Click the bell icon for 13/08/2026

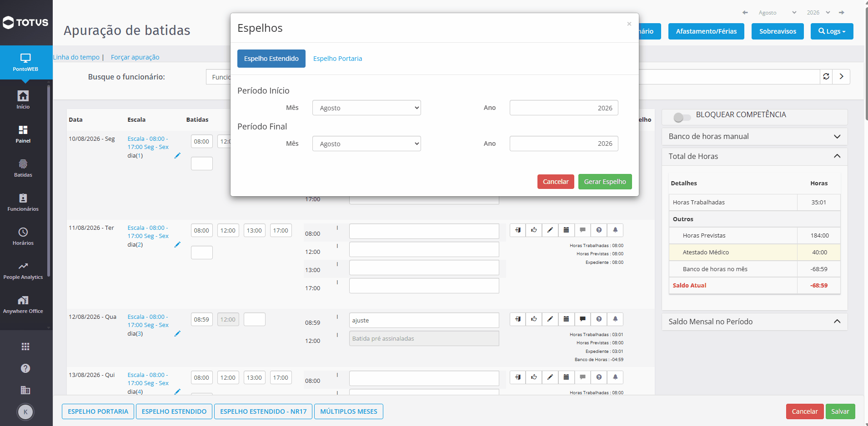(615, 377)
